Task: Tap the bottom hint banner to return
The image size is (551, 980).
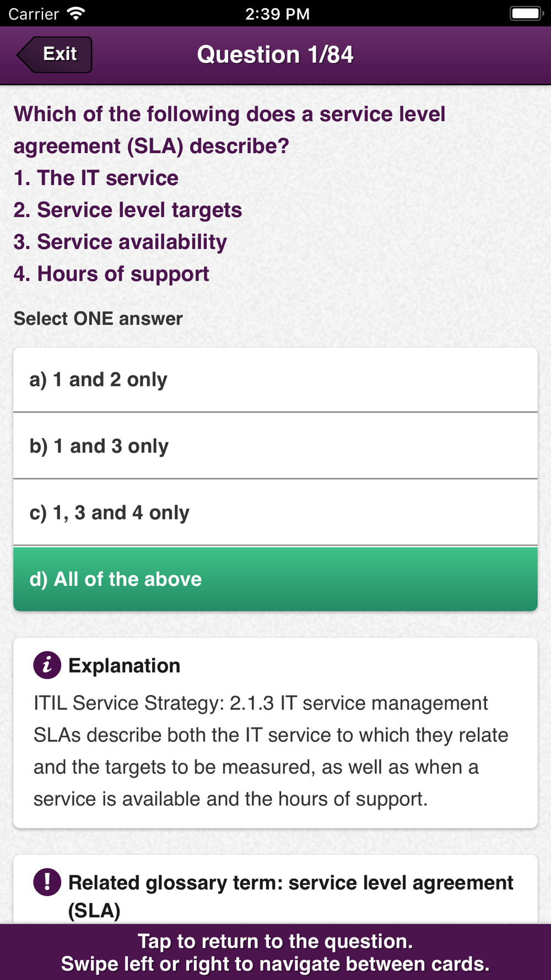Action: click(x=275, y=952)
